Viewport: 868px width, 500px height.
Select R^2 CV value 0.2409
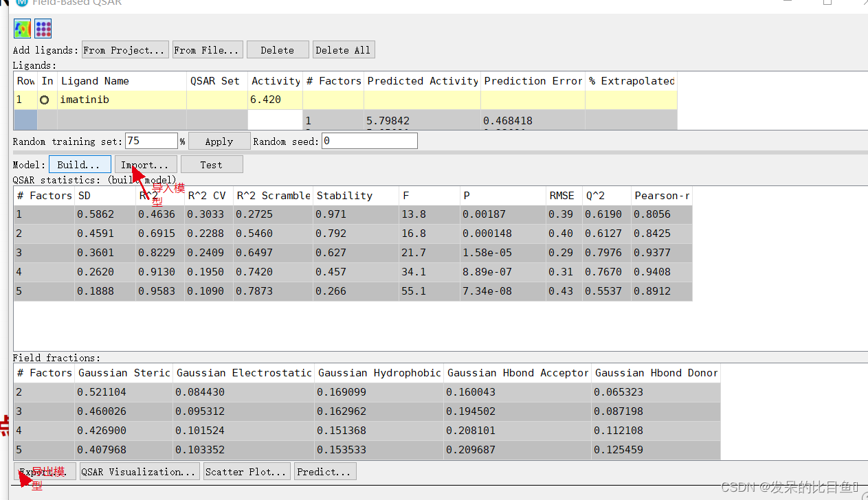[208, 253]
